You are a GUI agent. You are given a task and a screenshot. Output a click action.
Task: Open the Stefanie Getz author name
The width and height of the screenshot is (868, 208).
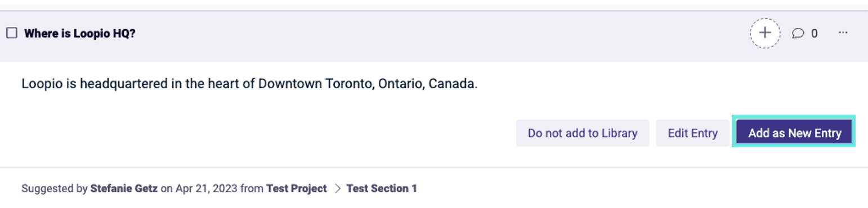coord(124,189)
